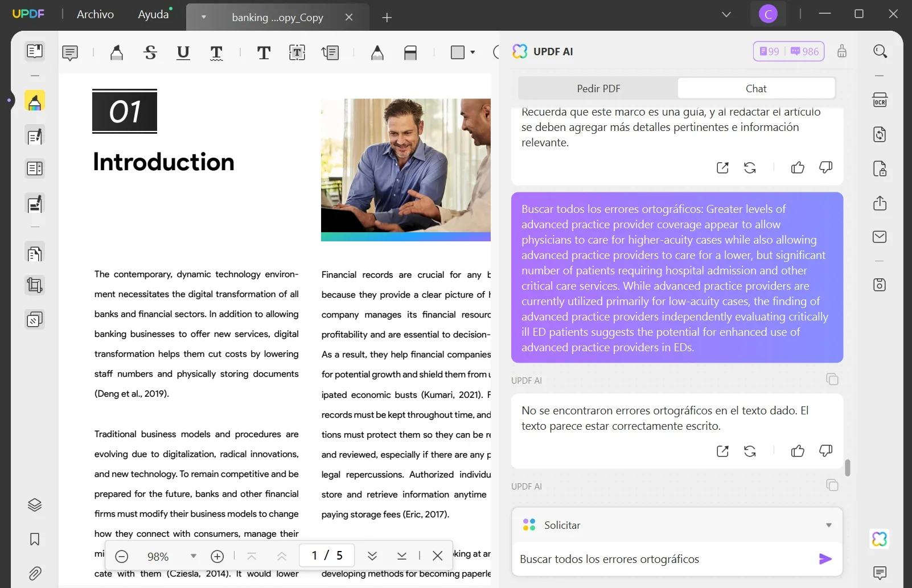Add a new tab with plus button
This screenshot has height=588, width=912.
pyautogui.click(x=387, y=18)
